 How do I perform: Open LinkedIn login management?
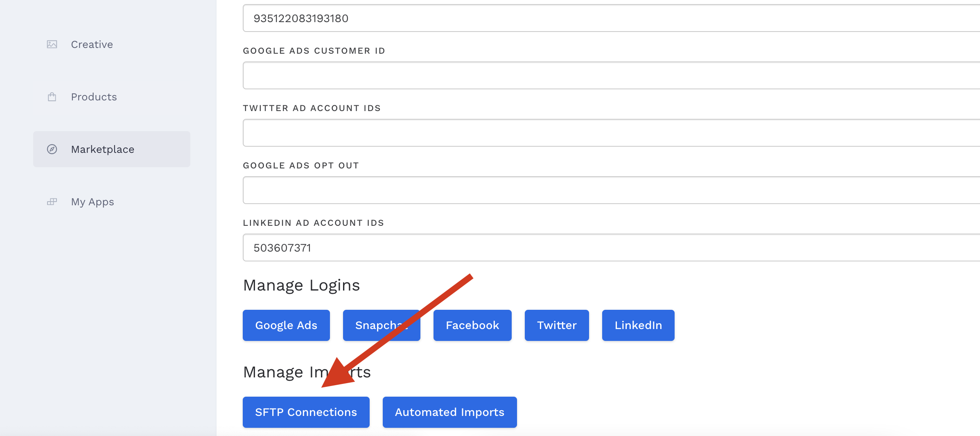pyautogui.click(x=638, y=325)
